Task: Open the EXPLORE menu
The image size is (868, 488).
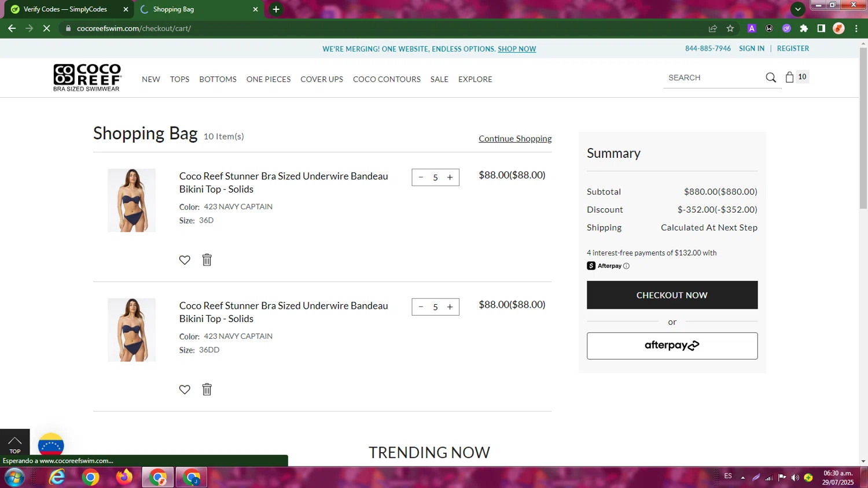Action: coord(475,79)
